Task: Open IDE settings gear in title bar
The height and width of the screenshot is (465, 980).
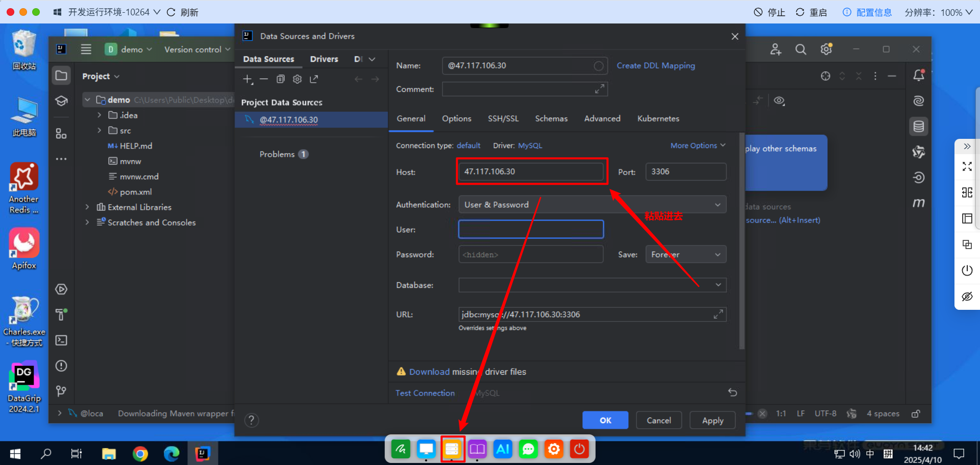Action: (x=826, y=50)
